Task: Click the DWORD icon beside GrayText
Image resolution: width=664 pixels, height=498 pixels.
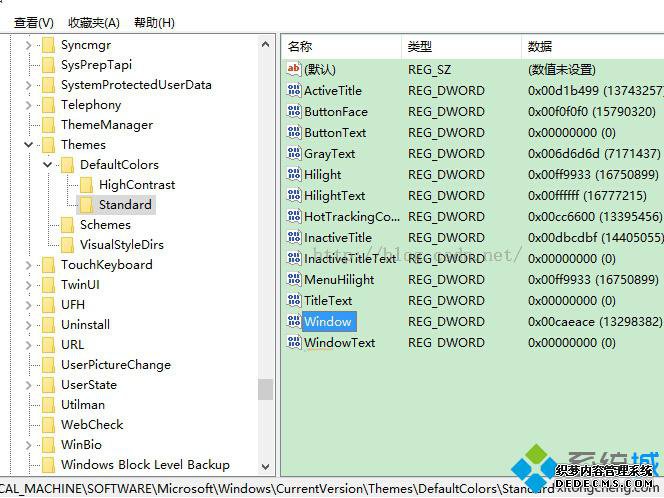Action: tap(293, 153)
